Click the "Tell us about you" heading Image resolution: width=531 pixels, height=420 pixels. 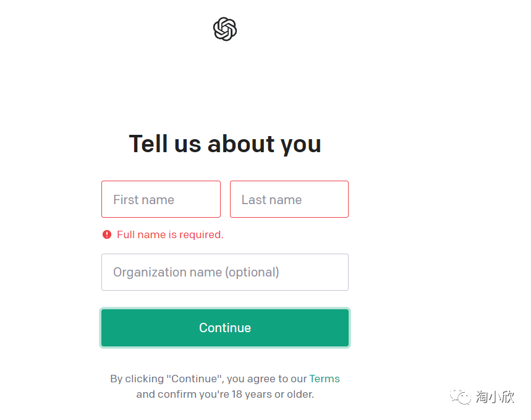point(225,144)
